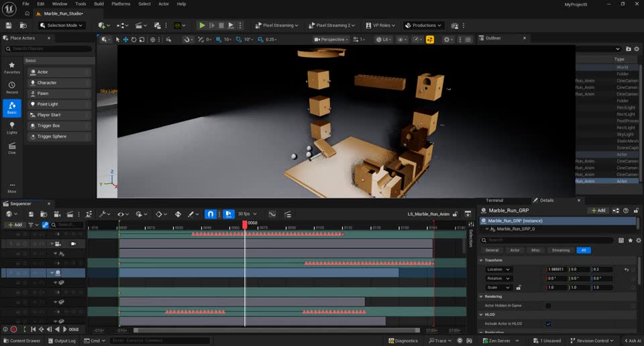Screen dimensions: 644x346
Task: Click Details favorites star icon
Action: pyautogui.click(x=630, y=240)
